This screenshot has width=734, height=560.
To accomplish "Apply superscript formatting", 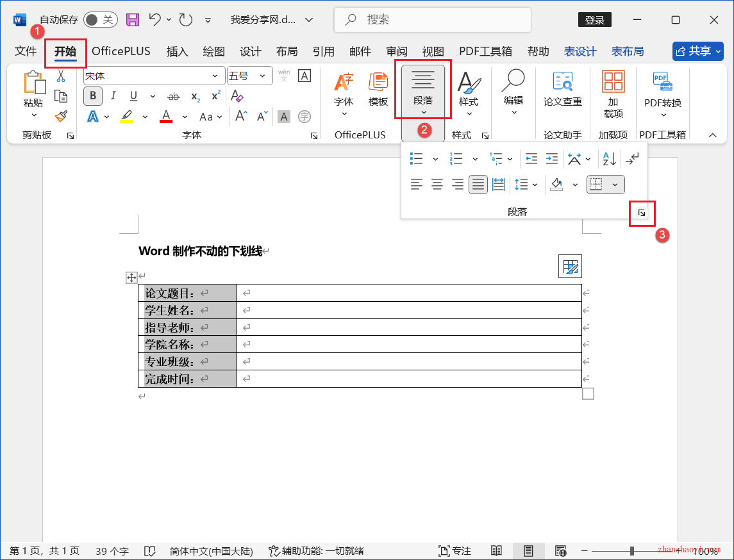I will pyautogui.click(x=216, y=96).
